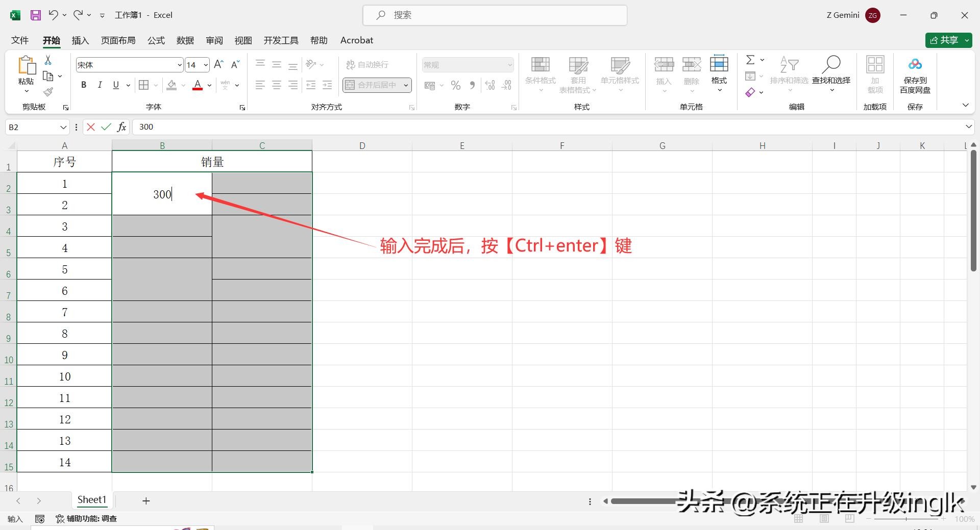Screen dimensions: 980x530
Task: Confirm entry with the checkmark icon
Action: tap(106, 127)
